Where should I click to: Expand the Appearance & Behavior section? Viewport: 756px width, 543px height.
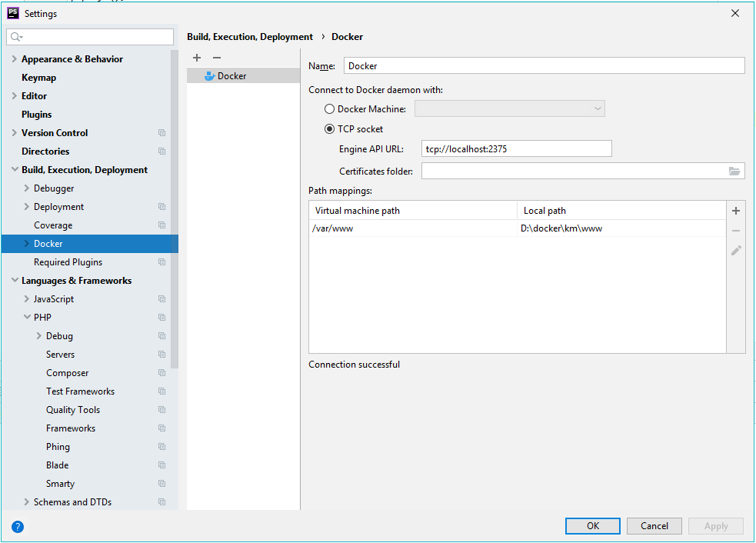(15, 59)
